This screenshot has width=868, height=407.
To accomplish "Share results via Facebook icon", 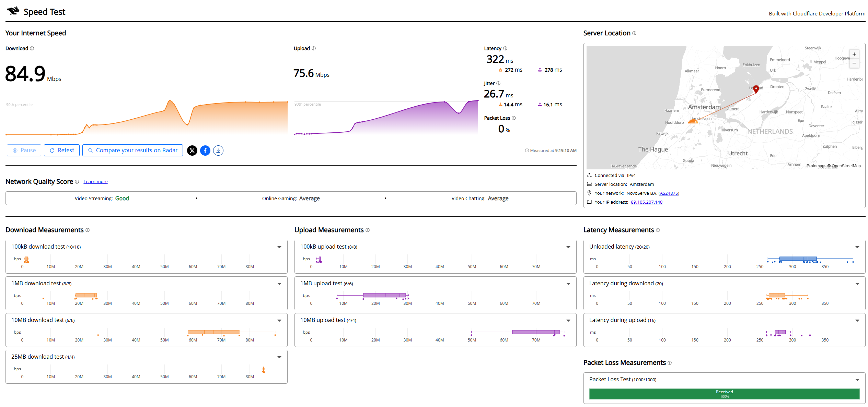I will click(205, 151).
